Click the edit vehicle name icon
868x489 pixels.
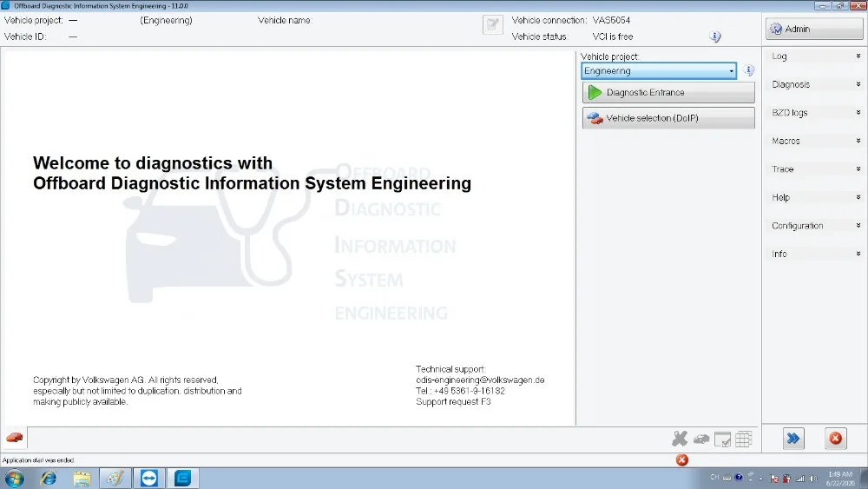[493, 24]
